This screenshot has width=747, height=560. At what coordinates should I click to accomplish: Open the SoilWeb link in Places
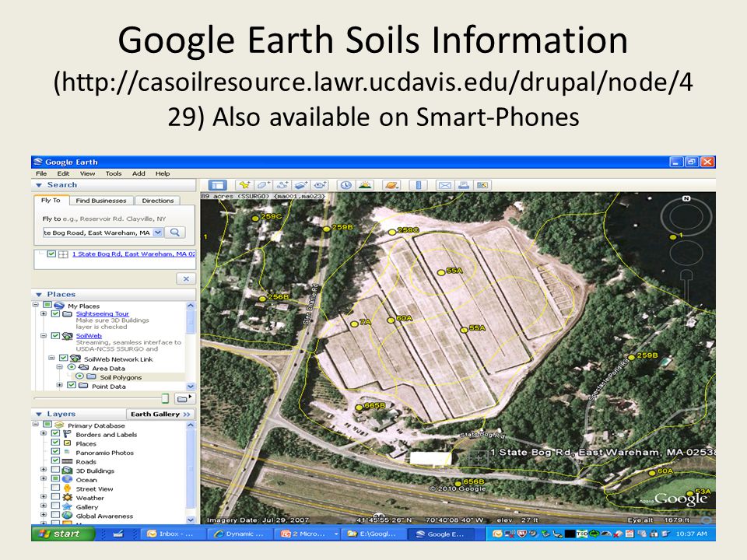point(89,336)
